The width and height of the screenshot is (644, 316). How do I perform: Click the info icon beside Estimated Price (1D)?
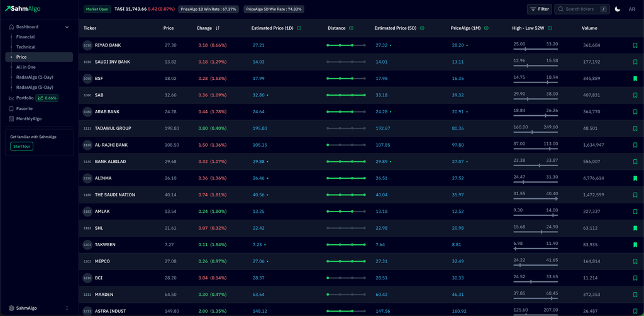pos(299,28)
